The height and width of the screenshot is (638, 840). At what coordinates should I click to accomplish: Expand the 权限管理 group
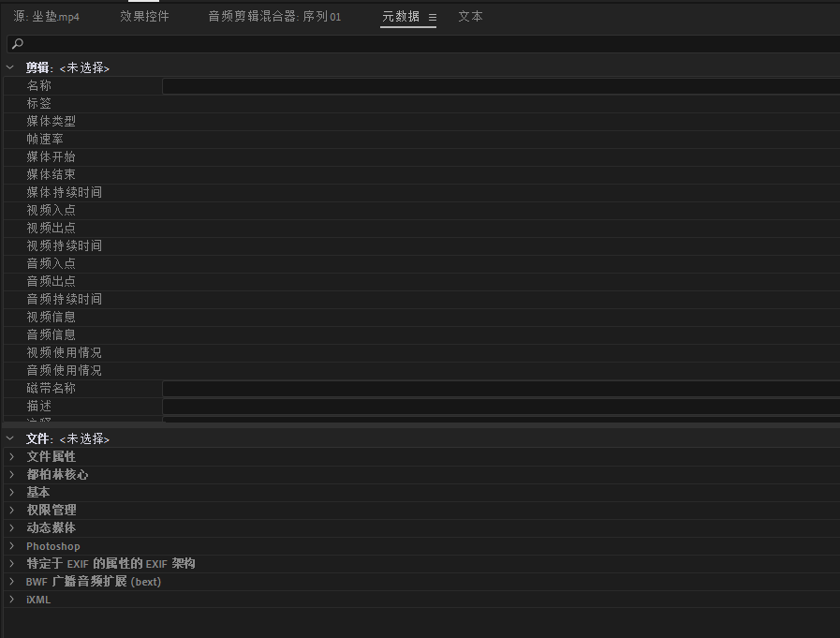pyautogui.click(x=11, y=510)
